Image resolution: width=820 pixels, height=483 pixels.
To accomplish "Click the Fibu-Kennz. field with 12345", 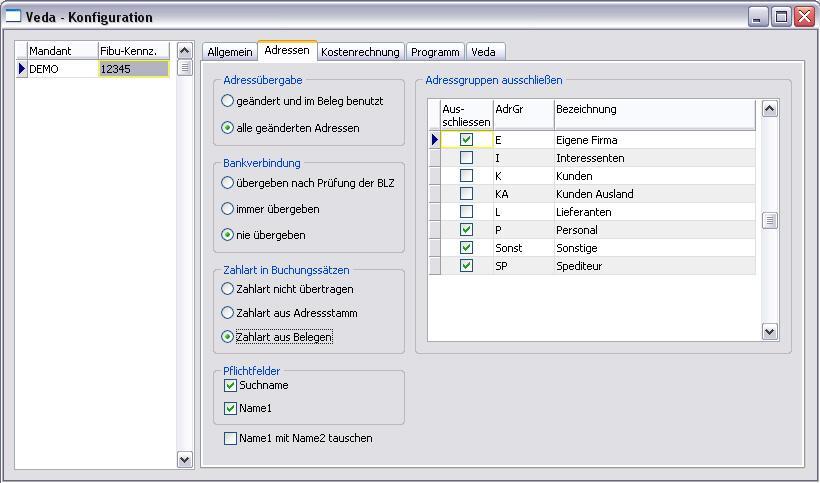I will 133,69.
